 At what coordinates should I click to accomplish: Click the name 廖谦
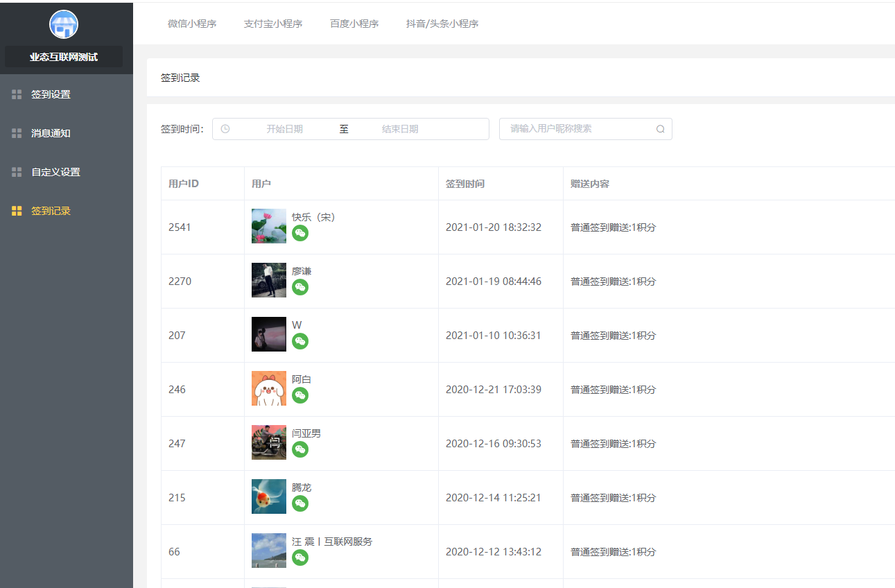click(302, 271)
